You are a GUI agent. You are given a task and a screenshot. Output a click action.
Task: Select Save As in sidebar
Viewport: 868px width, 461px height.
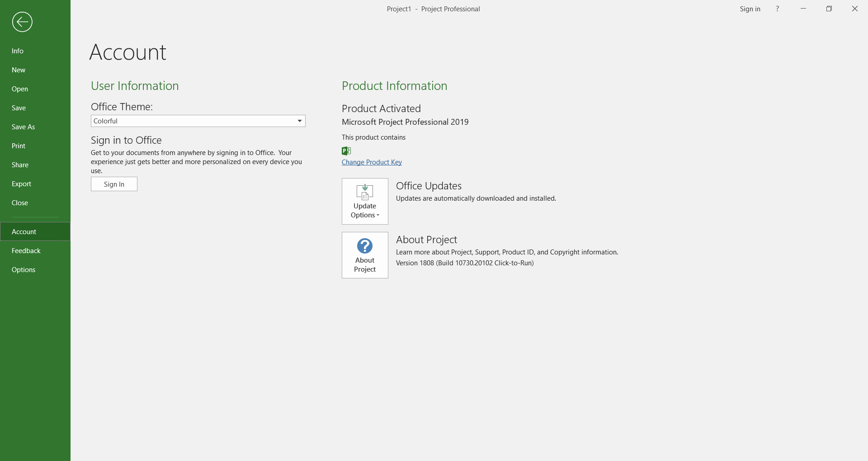coord(35,127)
